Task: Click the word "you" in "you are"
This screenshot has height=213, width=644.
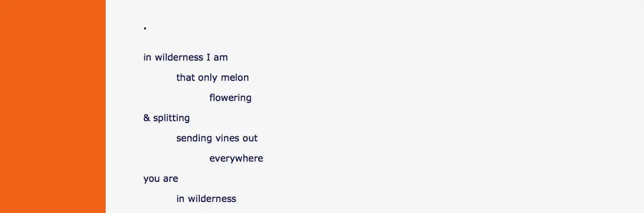Action: 151,179
